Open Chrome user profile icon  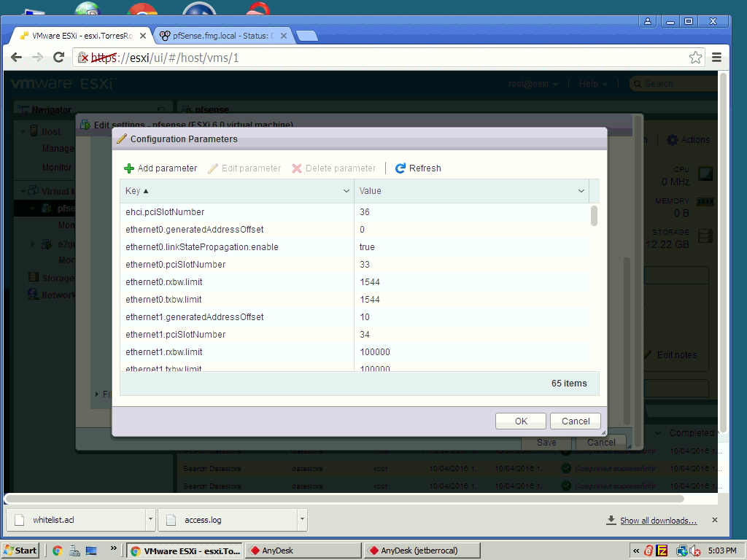648,21
